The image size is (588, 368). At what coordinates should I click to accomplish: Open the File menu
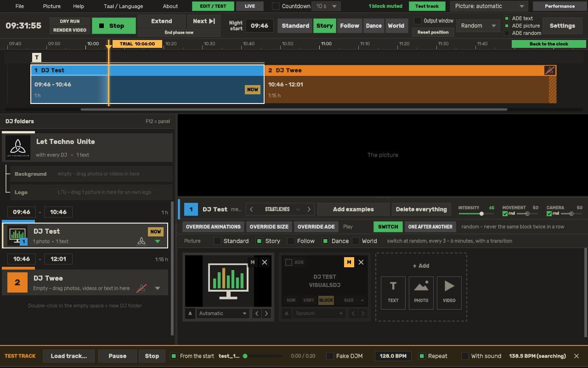click(20, 6)
